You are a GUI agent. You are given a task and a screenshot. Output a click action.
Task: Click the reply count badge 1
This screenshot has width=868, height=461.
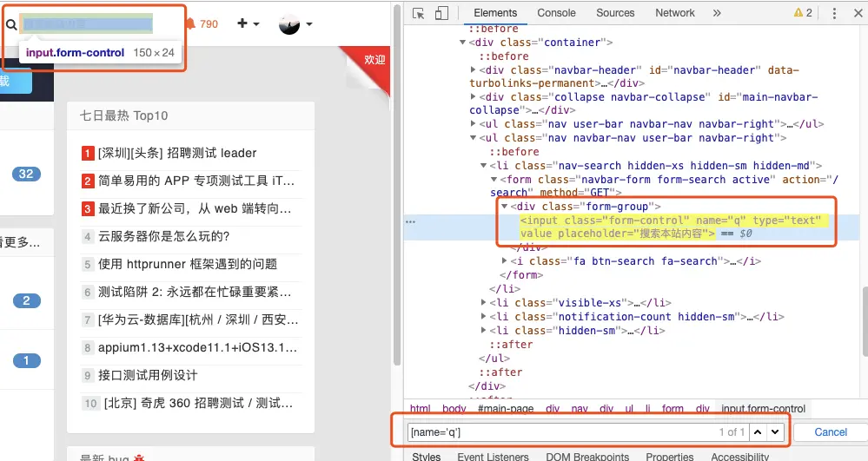coord(26,361)
